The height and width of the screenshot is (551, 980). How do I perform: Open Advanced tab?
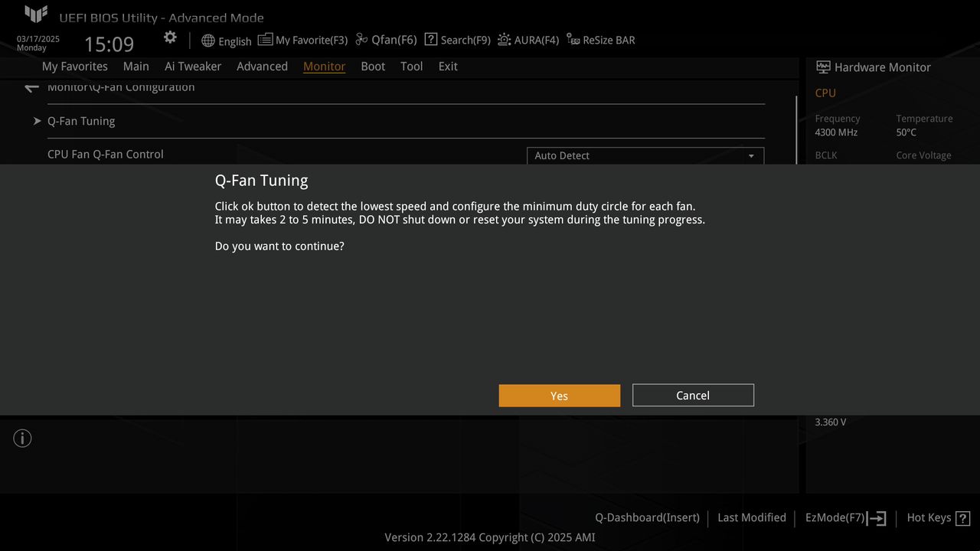coord(262,67)
